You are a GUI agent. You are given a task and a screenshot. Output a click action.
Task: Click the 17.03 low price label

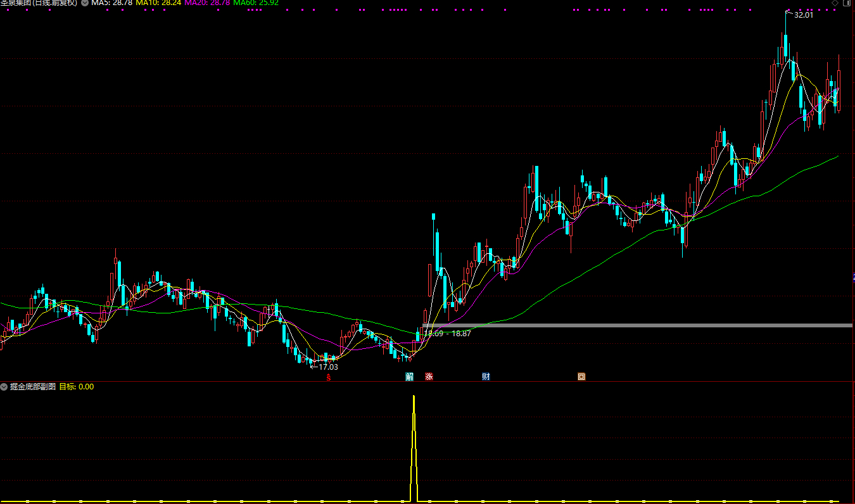pyautogui.click(x=327, y=367)
